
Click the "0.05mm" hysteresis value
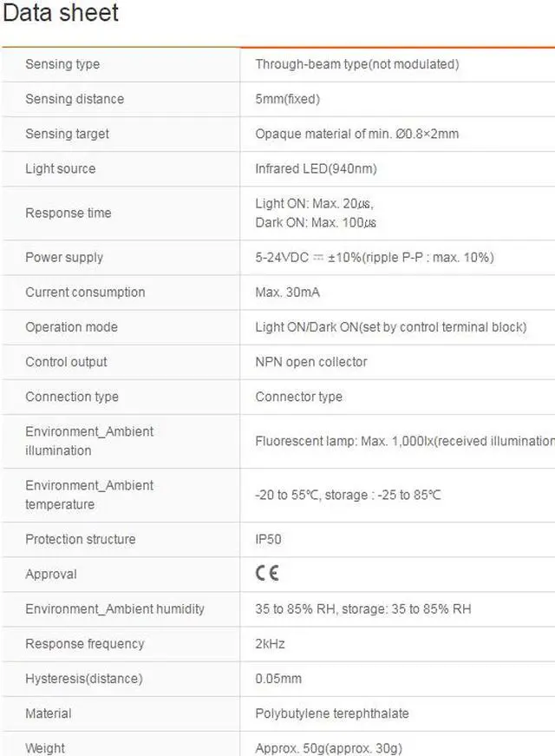278,678
